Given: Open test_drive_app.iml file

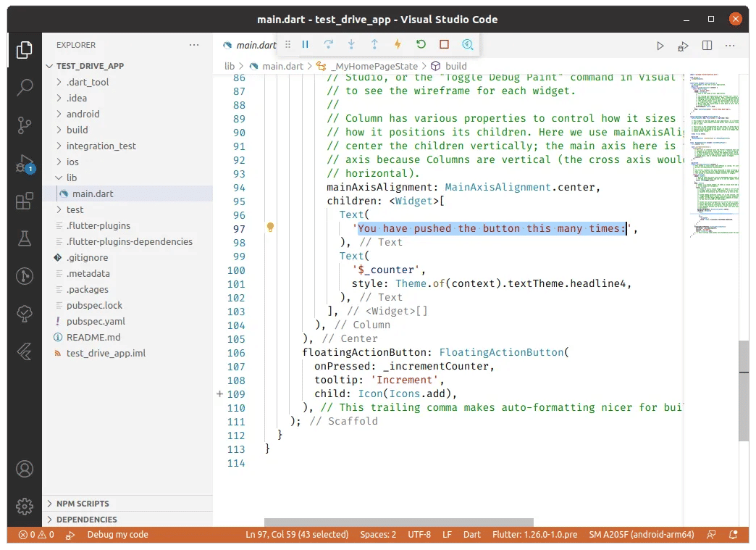Looking at the screenshot, I should 127,353.
